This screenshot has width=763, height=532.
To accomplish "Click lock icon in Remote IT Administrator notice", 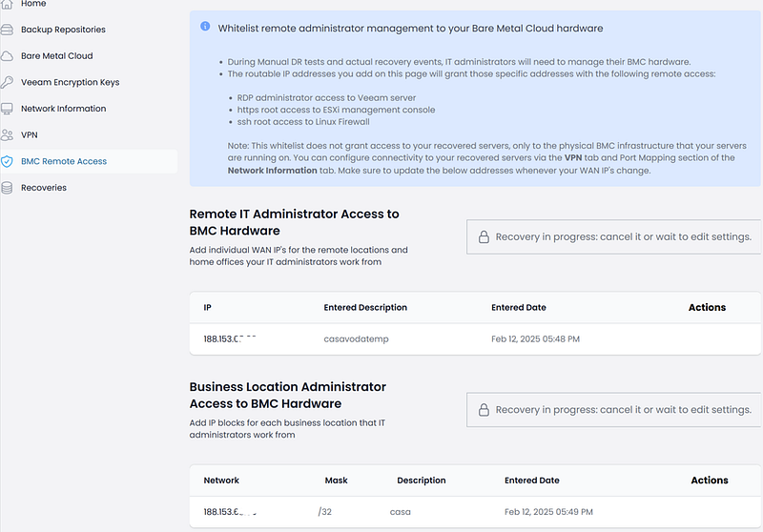I will 484,237.
